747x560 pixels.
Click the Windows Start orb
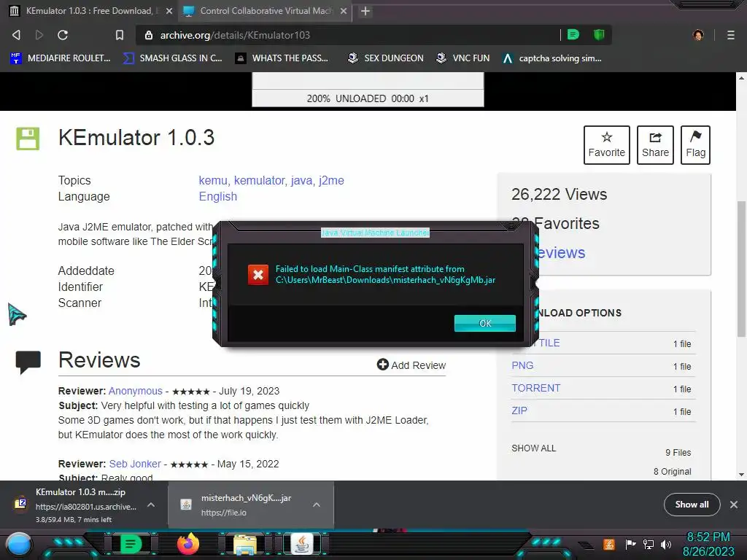(x=18, y=545)
